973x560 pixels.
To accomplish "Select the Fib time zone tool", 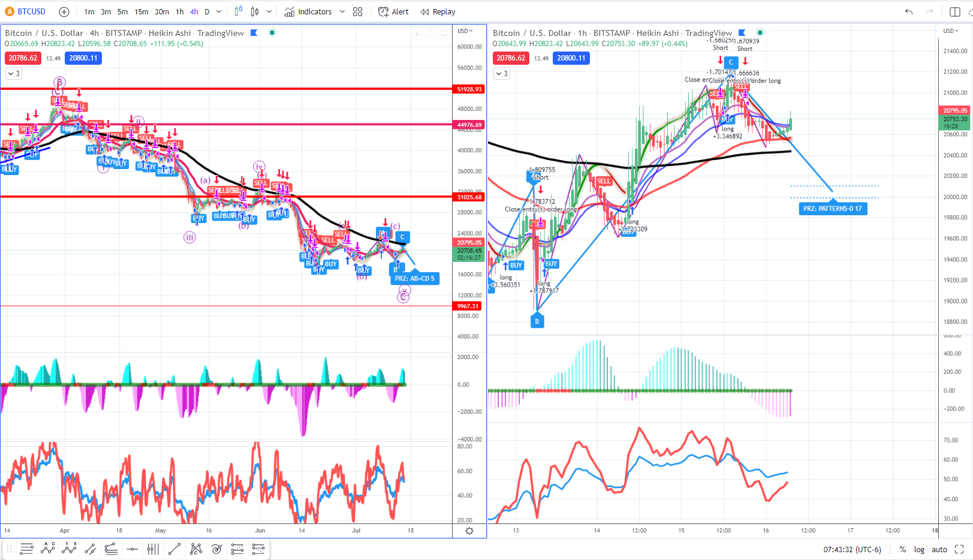I will click(x=153, y=549).
